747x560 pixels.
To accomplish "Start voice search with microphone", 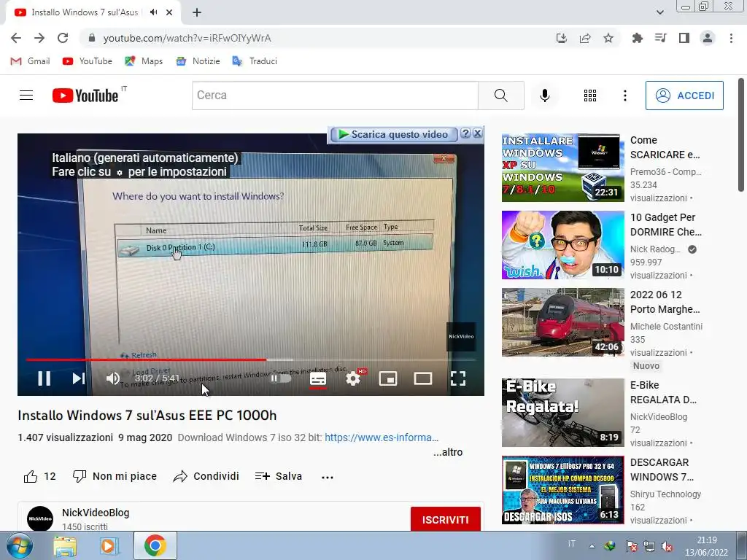I will click(544, 96).
